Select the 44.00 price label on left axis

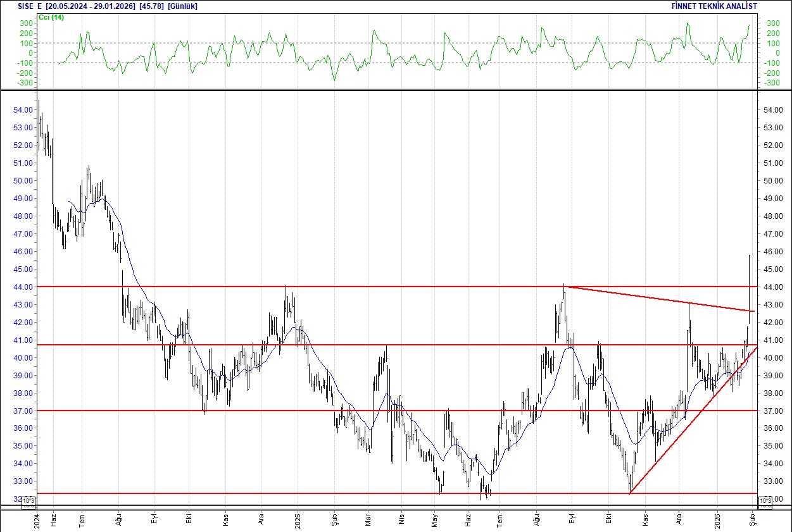pyautogui.click(x=24, y=286)
